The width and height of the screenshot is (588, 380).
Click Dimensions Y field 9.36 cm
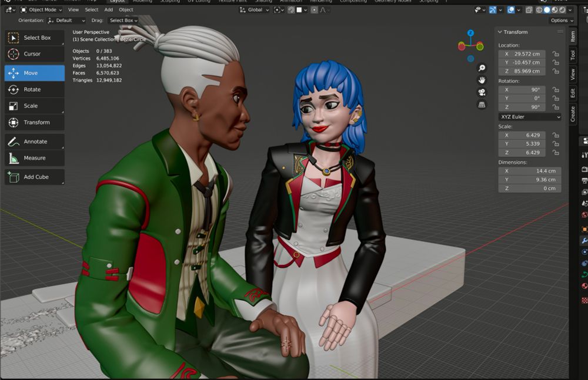(x=530, y=180)
